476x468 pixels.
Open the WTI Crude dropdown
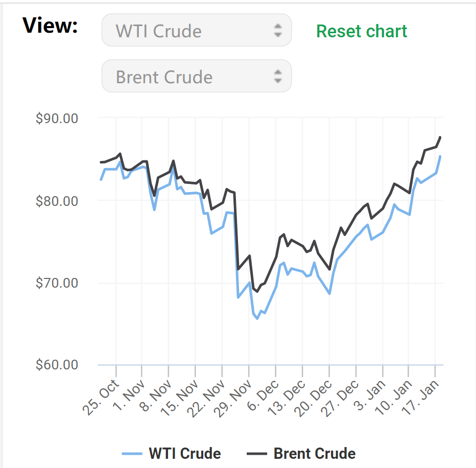196,30
